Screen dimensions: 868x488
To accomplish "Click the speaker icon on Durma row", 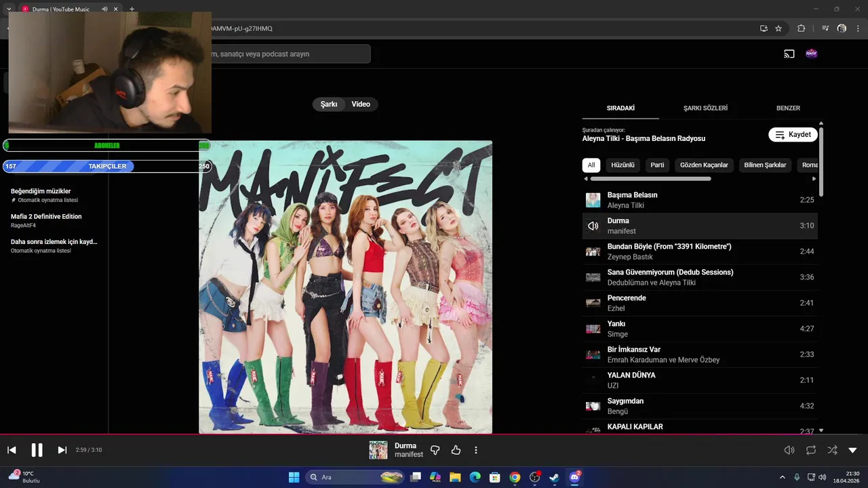I will point(593,226).
